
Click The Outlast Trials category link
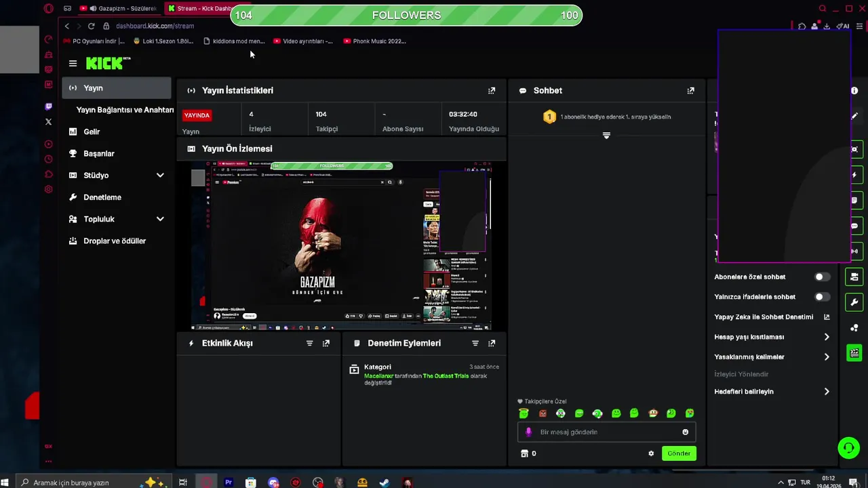(446, 376)
